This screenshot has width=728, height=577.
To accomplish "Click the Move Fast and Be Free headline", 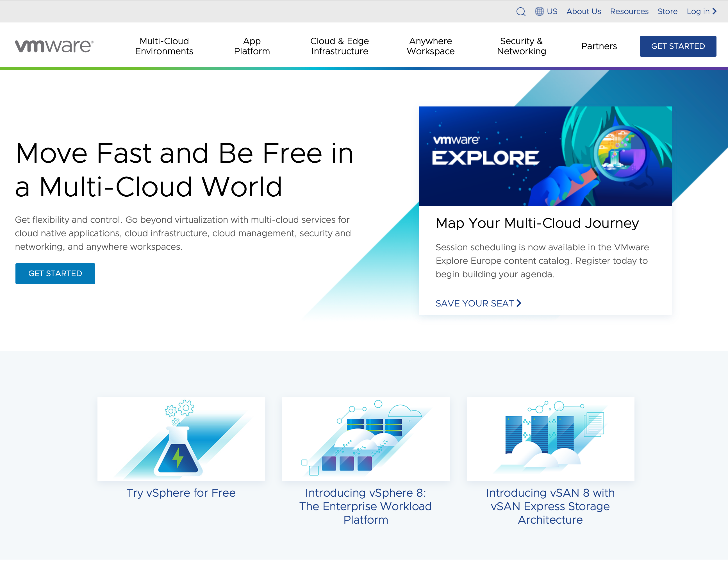I will [x=184, y=170].
